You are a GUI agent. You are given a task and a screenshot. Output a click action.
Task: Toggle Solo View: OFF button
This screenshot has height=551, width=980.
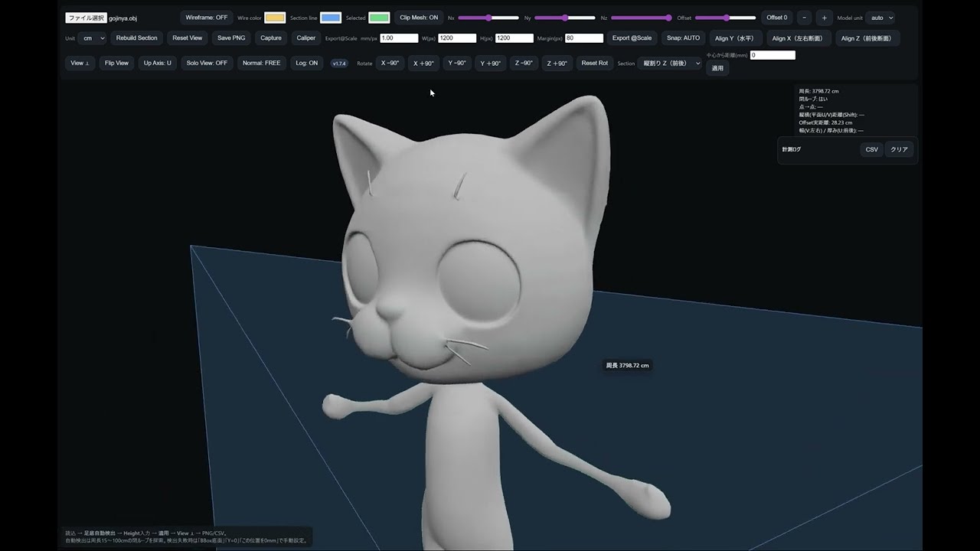(207, 64)
